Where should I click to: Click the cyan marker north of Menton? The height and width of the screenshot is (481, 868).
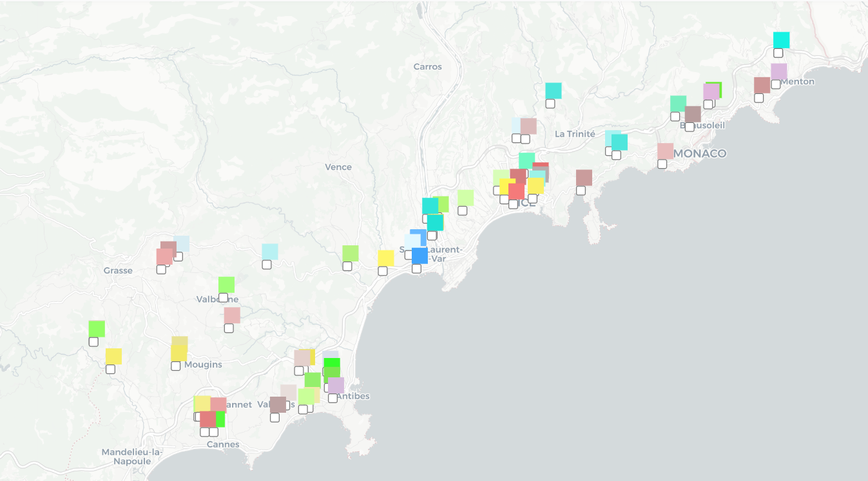coord(781,40)
